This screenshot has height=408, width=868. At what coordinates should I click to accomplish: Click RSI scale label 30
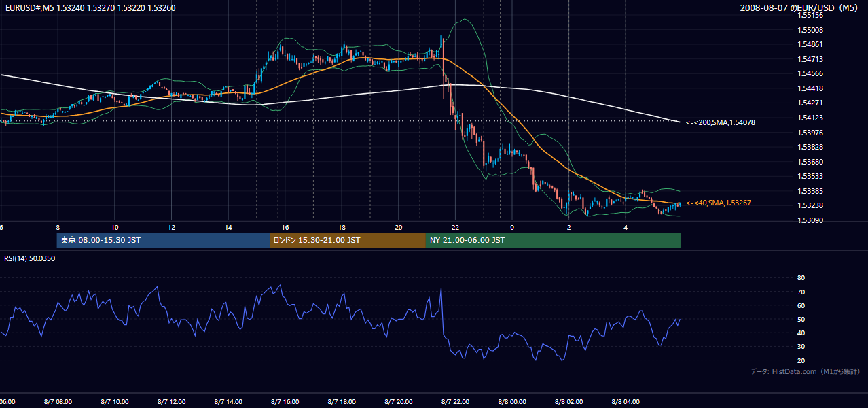tap(801, 347)
